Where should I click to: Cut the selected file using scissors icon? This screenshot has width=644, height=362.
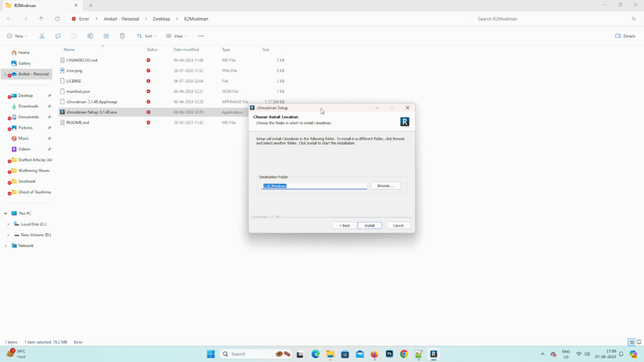42,36
